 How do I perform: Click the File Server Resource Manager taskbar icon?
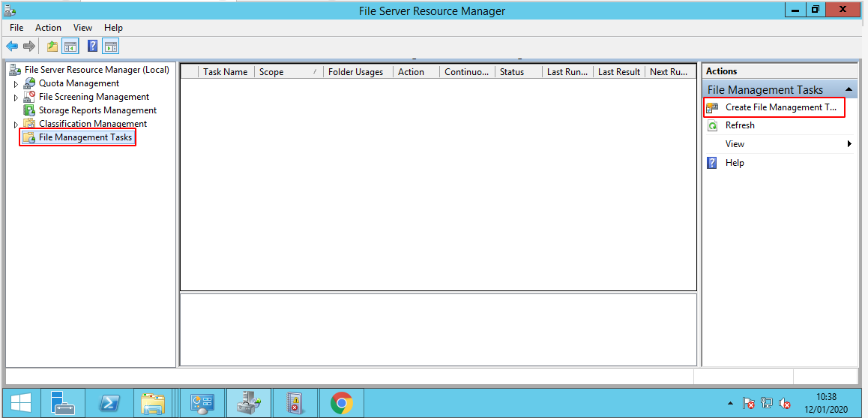[x=248, y=403]
